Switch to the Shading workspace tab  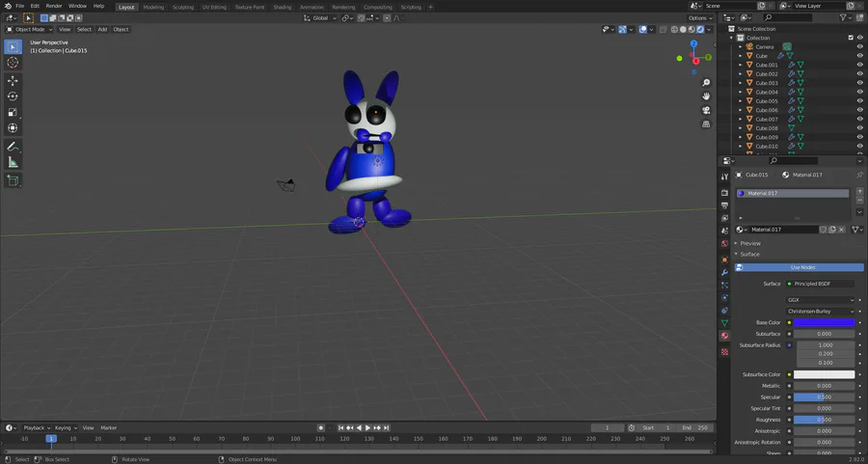click(283, 7)
